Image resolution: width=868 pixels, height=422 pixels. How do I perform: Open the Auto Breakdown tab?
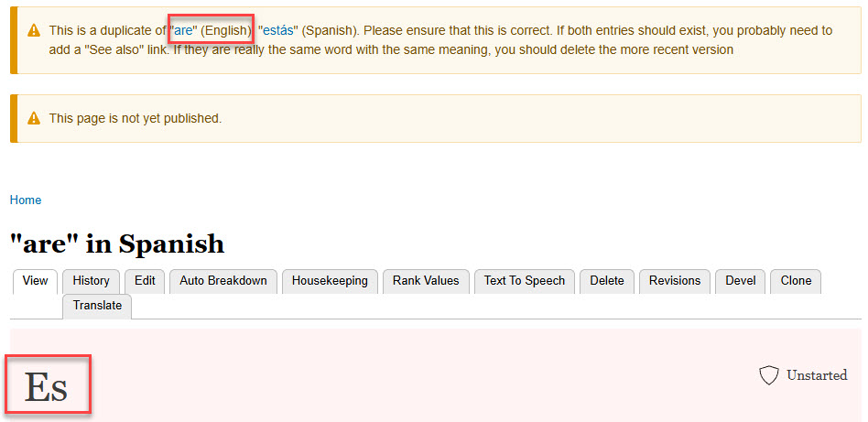coord(222,281)
